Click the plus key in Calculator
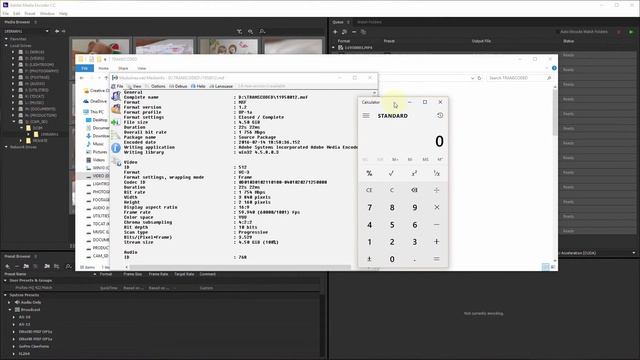The width and height of the screenshot is (640, 360). (437, 242)
